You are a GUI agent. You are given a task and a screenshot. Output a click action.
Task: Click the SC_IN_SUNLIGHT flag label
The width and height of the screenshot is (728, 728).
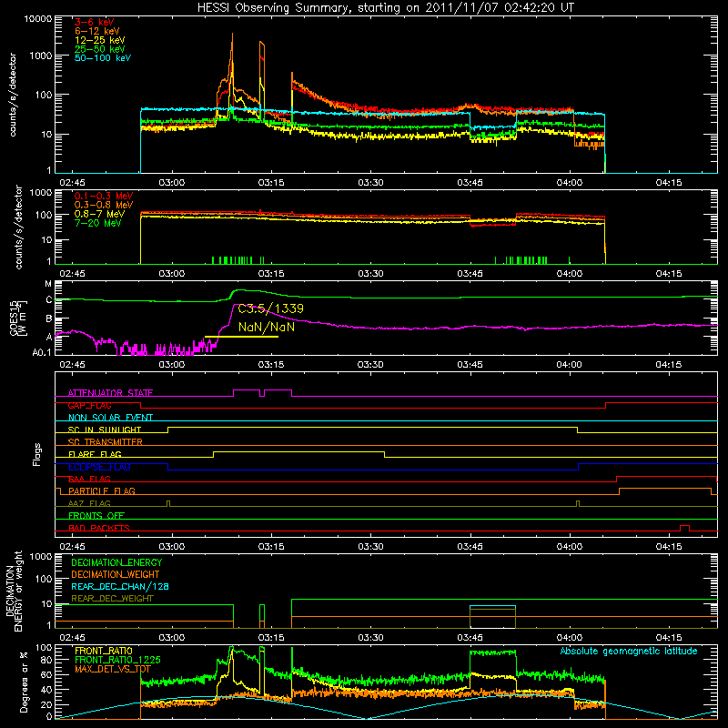pyautogui.click(x=105, y=430)
